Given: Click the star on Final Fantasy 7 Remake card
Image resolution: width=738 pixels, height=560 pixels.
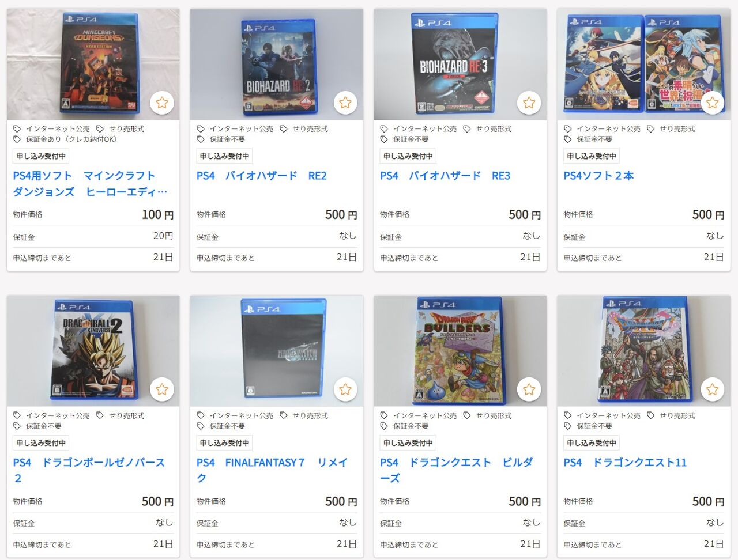Looking at the screenshot, I should click(x=345, y=390).
